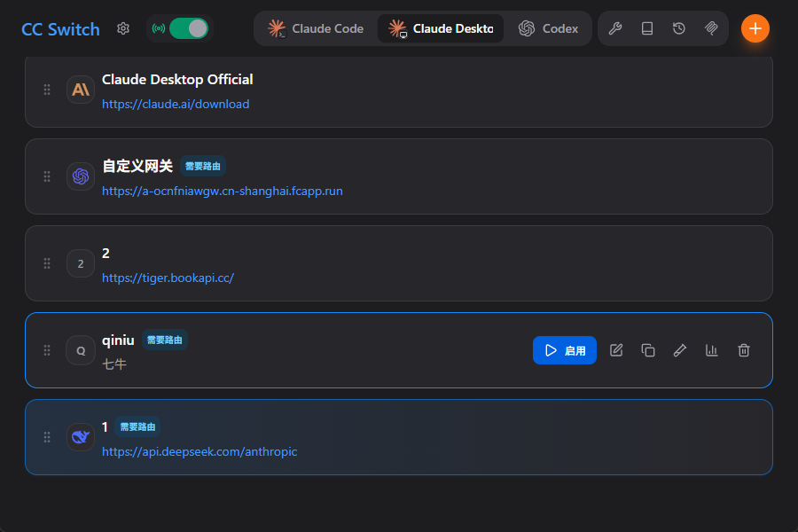Viewport: 798px width, 532px height.
Task: Click 需要路由 badge on qiniu
Action: click(x=164, y=340)
